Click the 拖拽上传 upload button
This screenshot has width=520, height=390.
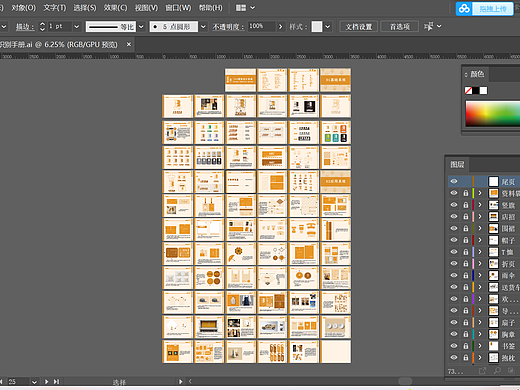tap(493, 9)
